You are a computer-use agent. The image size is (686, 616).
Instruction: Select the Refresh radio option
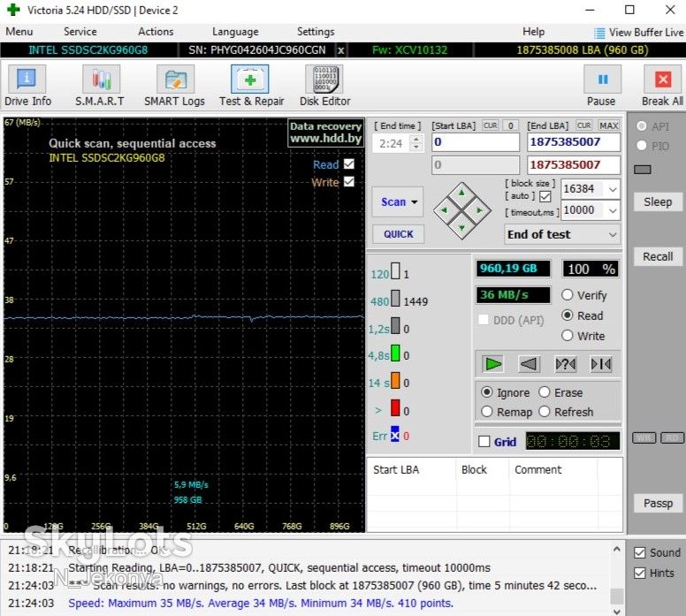pyautogui.click(x=545, y=412)
